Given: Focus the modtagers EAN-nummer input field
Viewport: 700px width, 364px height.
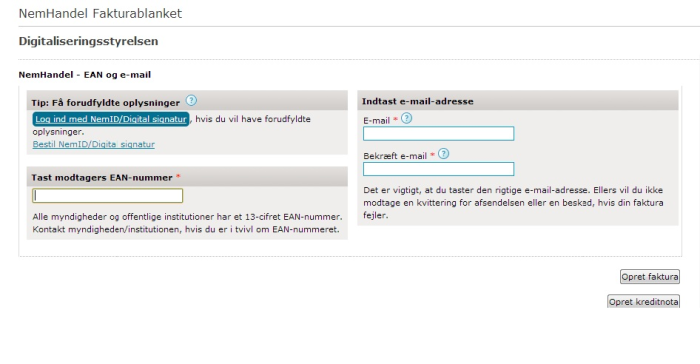Looking at the screenshot, I should (108, 196).
